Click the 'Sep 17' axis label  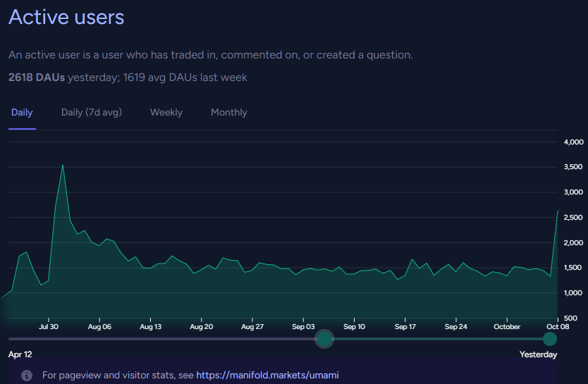[405, 327]
